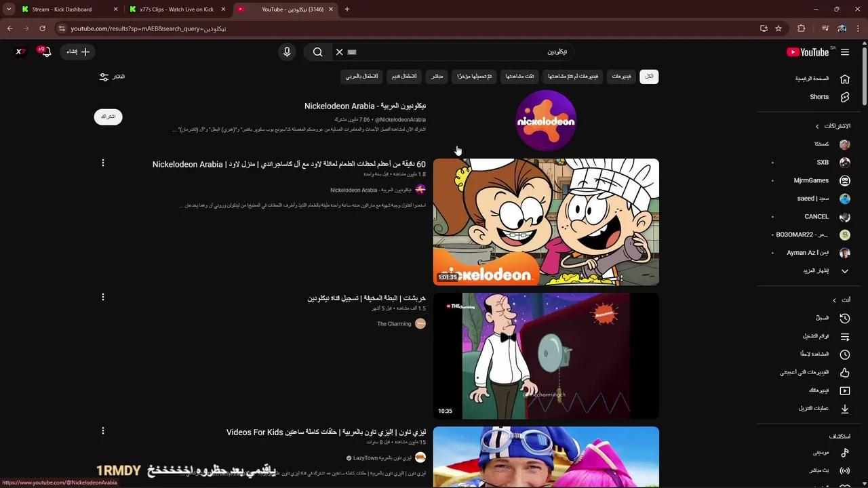
Task: Open options menu for Loud House video
Action: (x=103, y=163)
